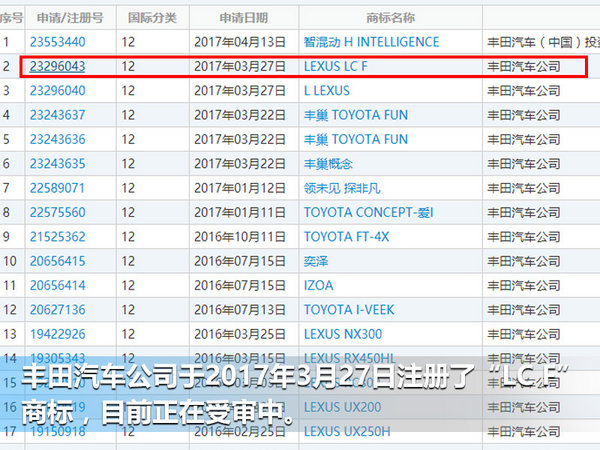
Task: Click sequence number 10 cell
Action: coord(10,261)
